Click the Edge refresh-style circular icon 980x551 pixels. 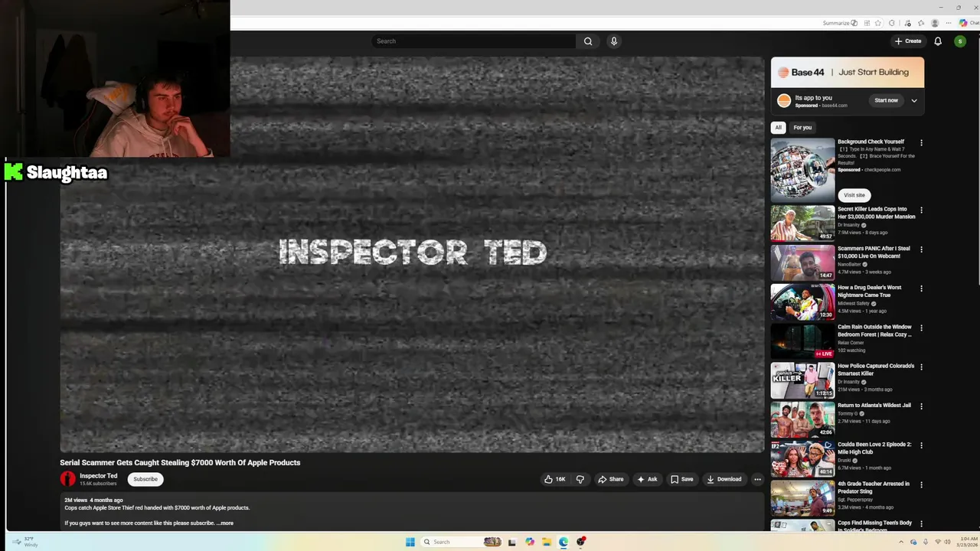point(891,23)
